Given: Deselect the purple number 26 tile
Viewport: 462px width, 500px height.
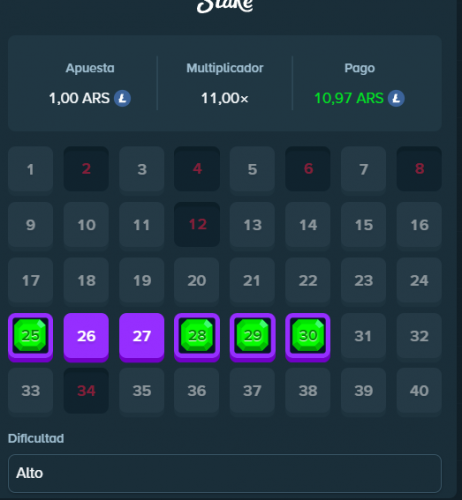Looking at the screenshot, I should 86,337.
